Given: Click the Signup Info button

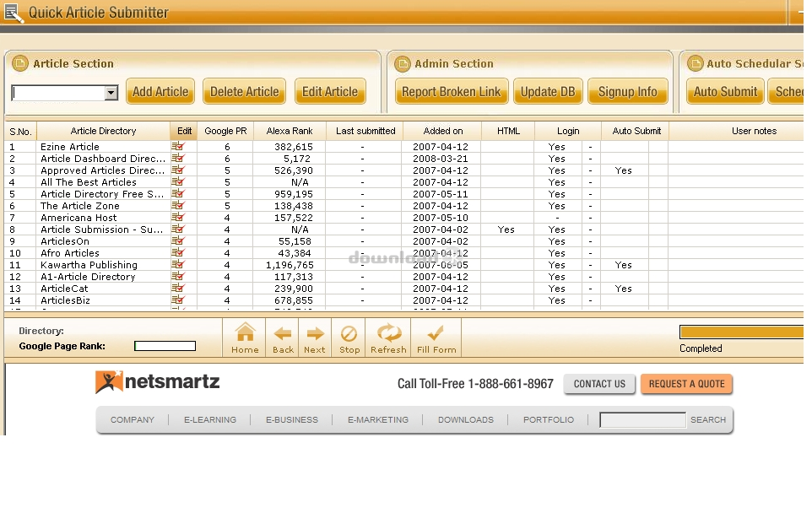Looking at the screenshot, I should tap(628, 92).
